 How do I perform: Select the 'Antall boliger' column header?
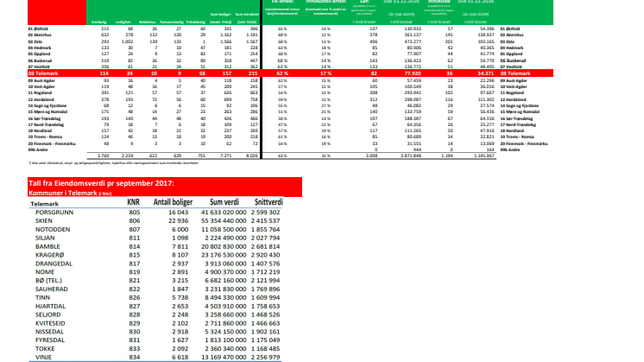coord(173,202)
